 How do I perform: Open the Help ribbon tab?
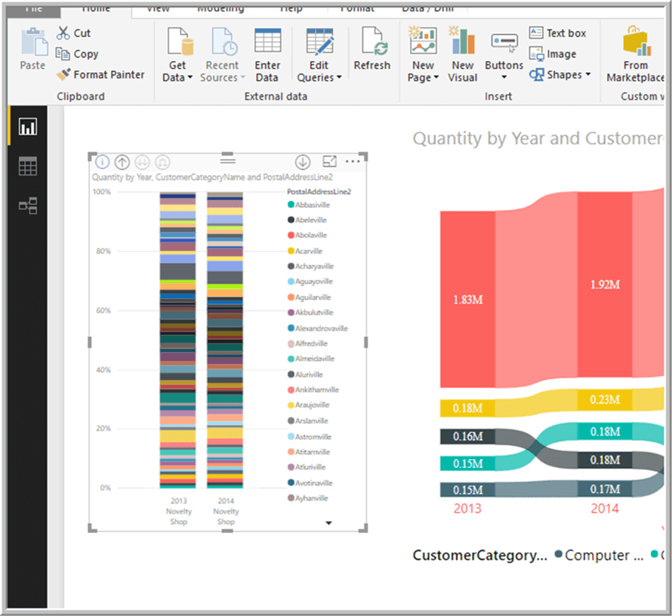[x=291, y=8]
